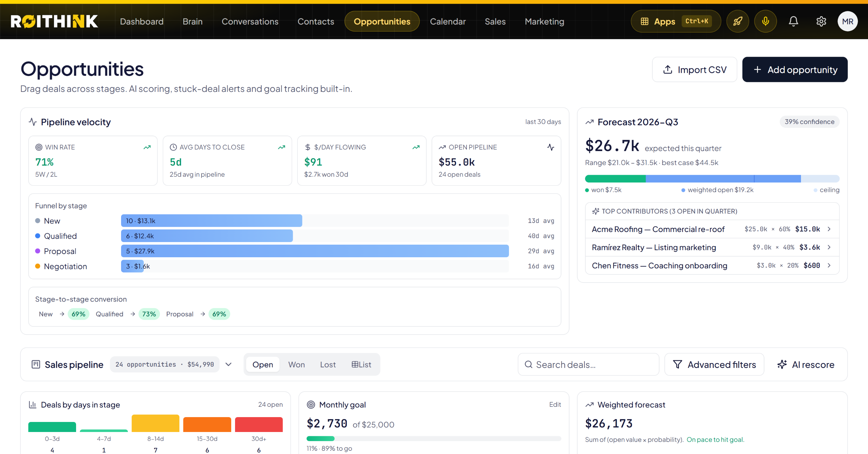
Task: Click the Deals by days bar chart icon
Action: click(33, 404)
